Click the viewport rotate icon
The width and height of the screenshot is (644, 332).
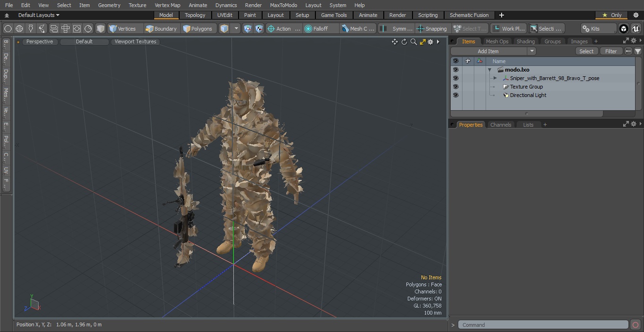(404, 42)
